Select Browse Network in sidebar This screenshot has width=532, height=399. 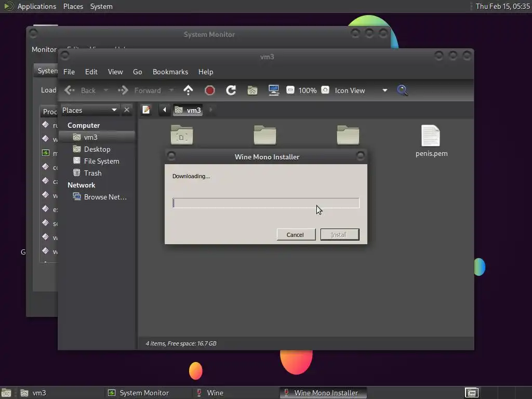pyautogui.click(x=97, y=197)
